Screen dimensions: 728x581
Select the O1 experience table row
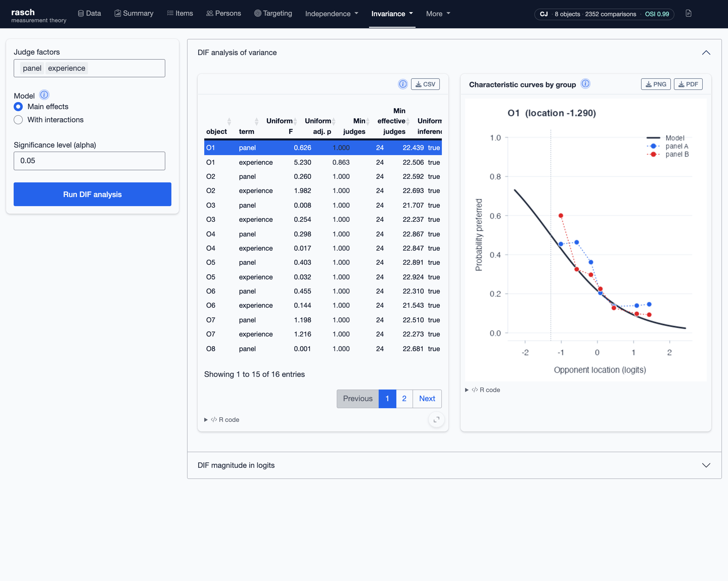pyautogui.click(x=323, y=162)
